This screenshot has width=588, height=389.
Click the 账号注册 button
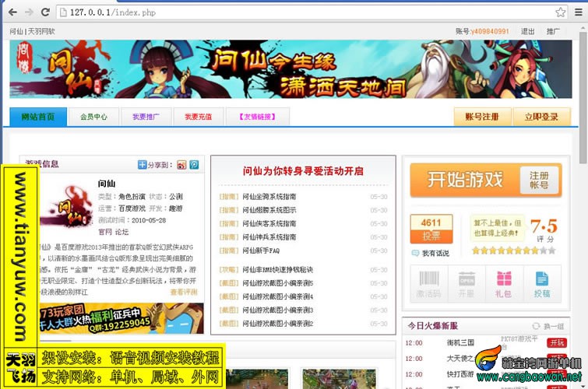click(x=482, y=117)
